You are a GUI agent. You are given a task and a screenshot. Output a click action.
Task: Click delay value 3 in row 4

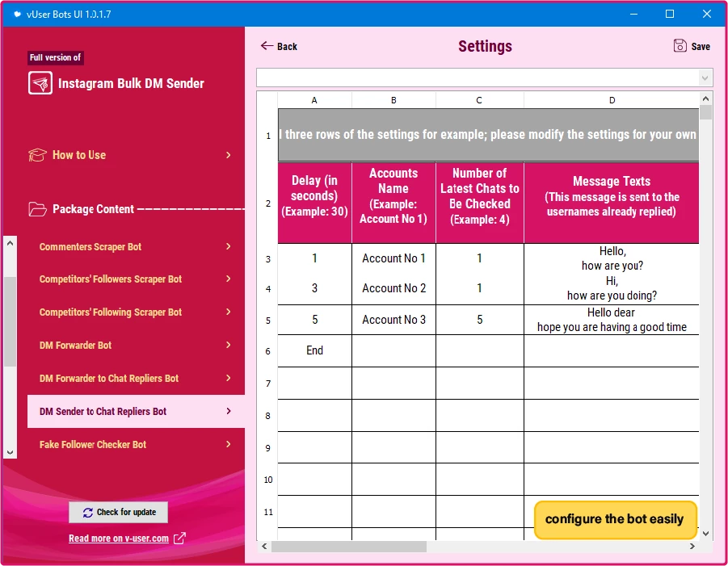pos(314,288)
